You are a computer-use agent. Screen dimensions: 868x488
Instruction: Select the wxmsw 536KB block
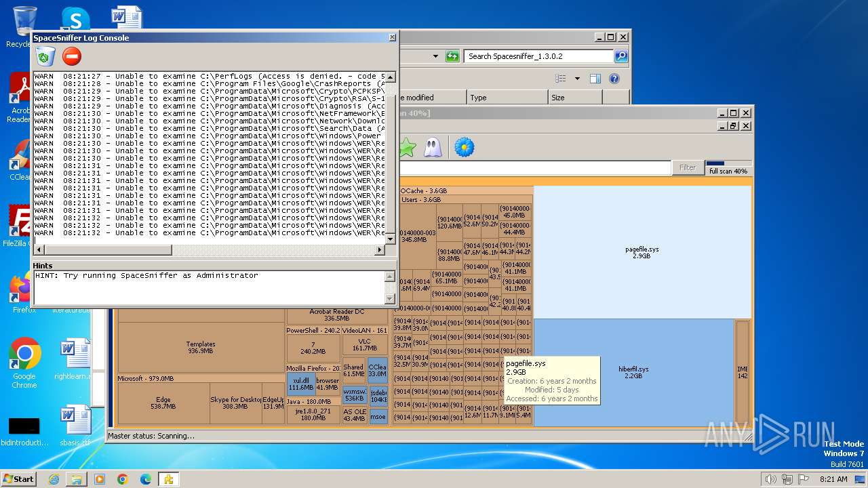coord(355,395)
